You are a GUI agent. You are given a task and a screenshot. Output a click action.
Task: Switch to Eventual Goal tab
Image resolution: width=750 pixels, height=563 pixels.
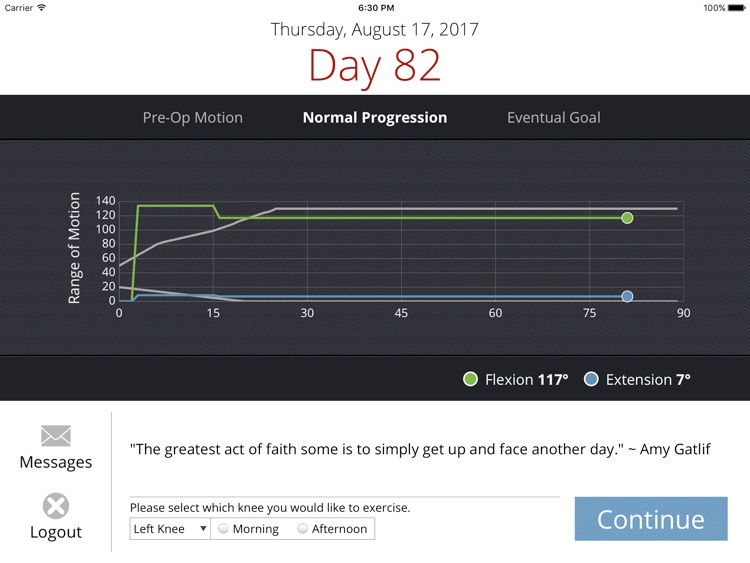(554, 118)
